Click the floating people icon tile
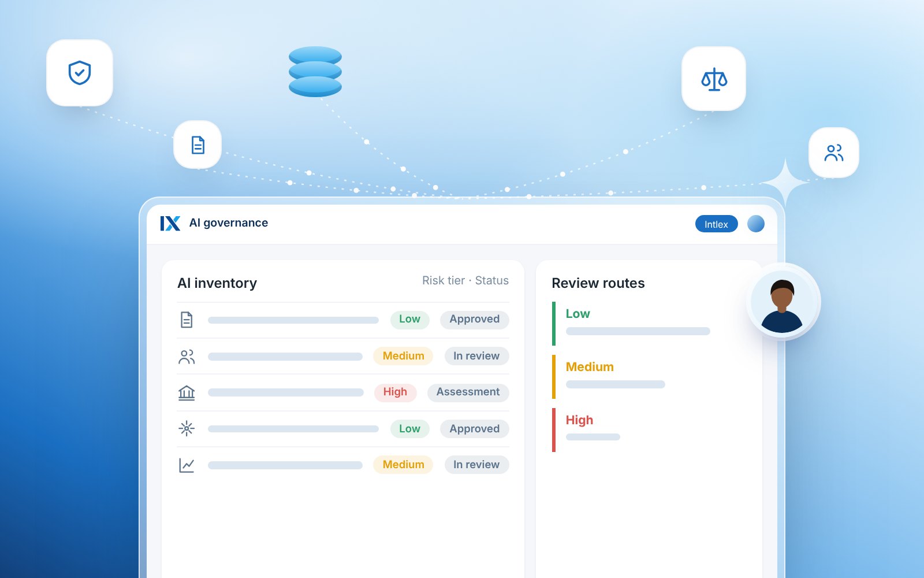924x578 pixels. click(834, 153)
